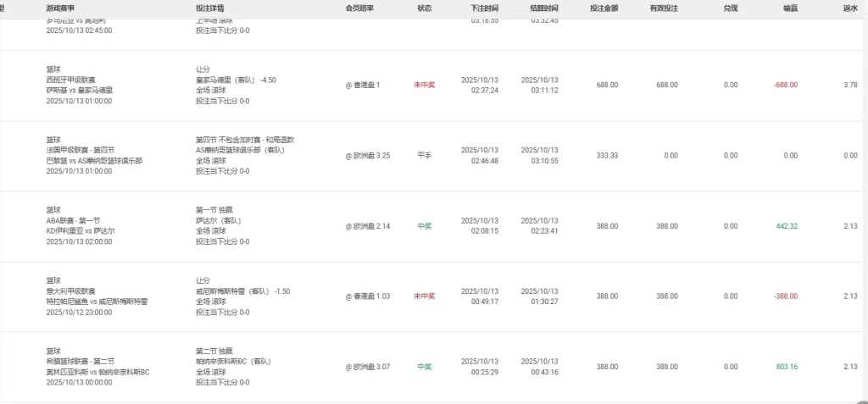Image resolution: width=868 pixels, height=404 pixels.
Task: Click the -688.00 loss amount
Action: [785, 85]
